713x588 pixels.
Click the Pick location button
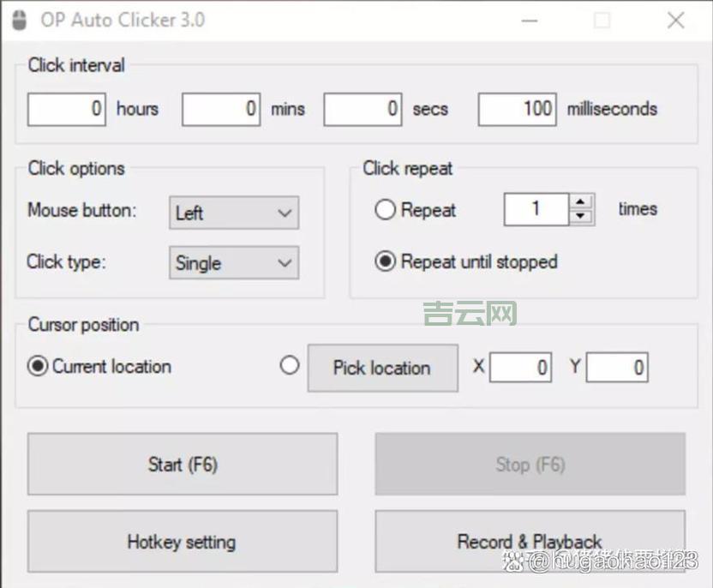coord(382,368)
